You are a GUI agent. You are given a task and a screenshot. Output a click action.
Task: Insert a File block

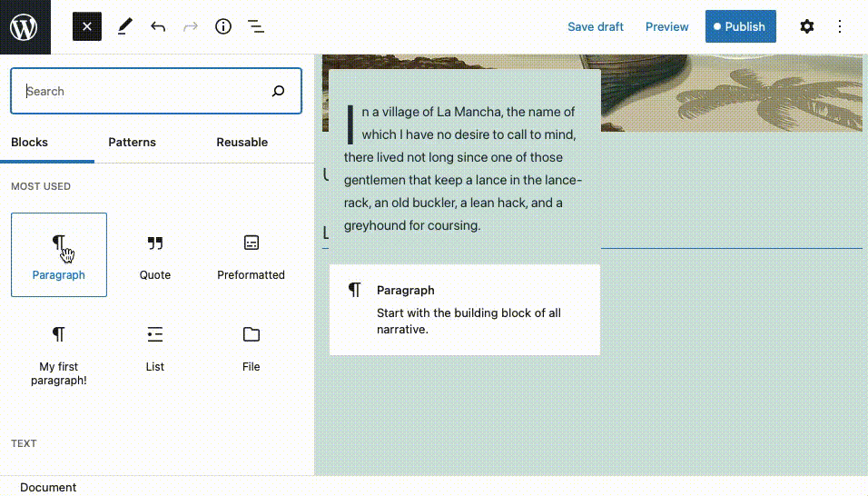[251, 349]
